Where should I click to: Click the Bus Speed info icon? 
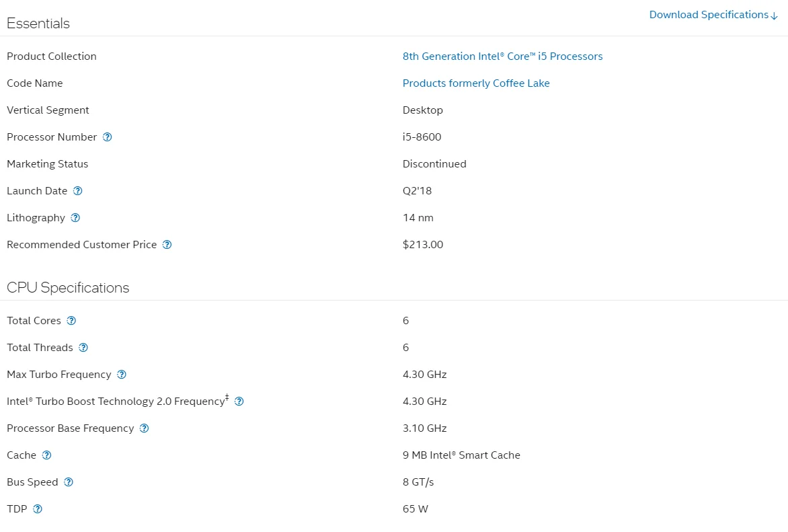click(x=69, y=482)
